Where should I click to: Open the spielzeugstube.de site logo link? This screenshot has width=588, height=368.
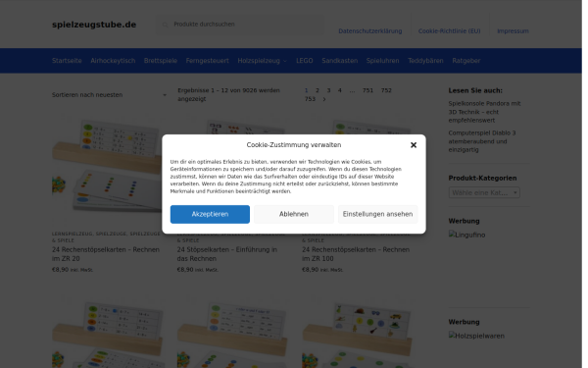tap(94, 25)
